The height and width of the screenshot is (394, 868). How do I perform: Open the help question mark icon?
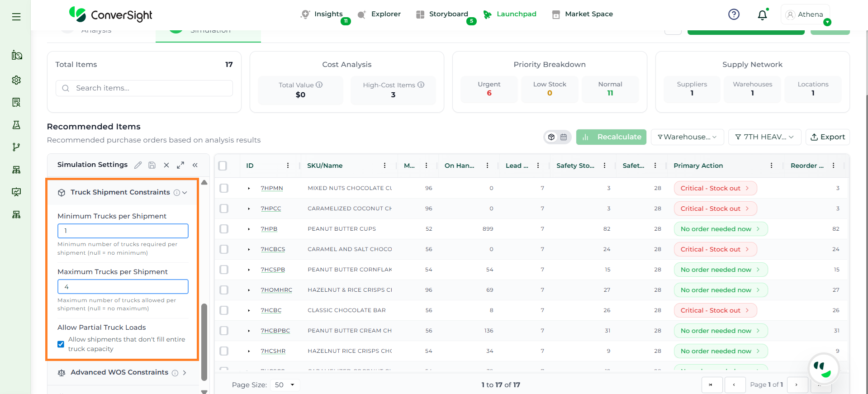(734, 14)
